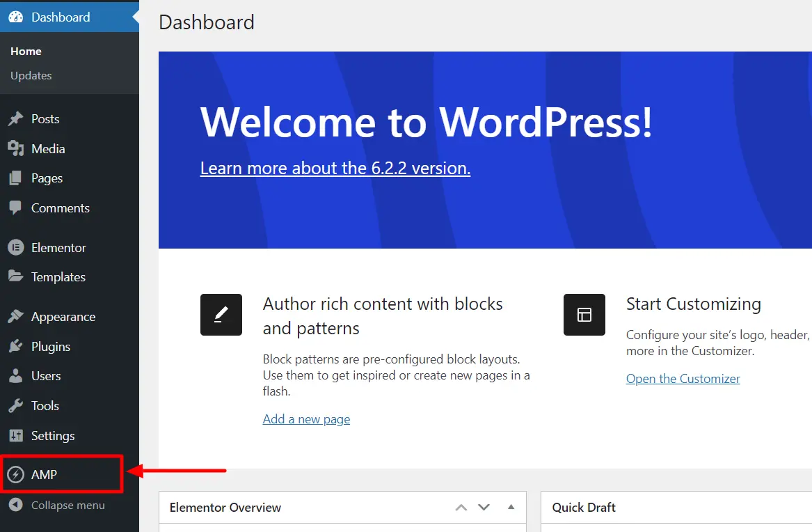Click Open the Customizer link
The height and width of the screenshot is (532, 812).
[x=683, y=379]
